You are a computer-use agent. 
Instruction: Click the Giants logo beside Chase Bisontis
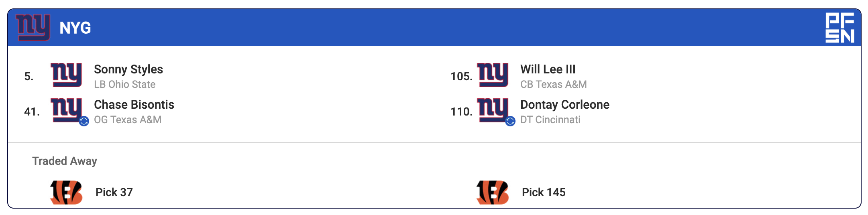pos(66,110)
